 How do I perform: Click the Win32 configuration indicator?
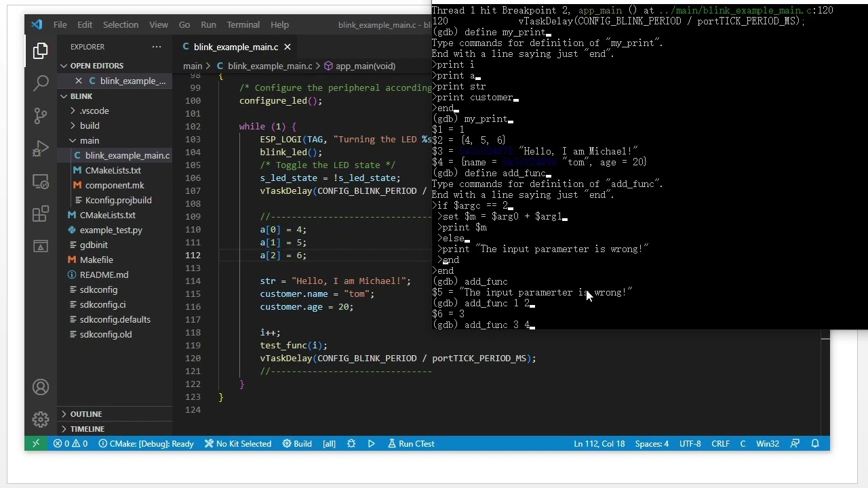tap(768, 443)
